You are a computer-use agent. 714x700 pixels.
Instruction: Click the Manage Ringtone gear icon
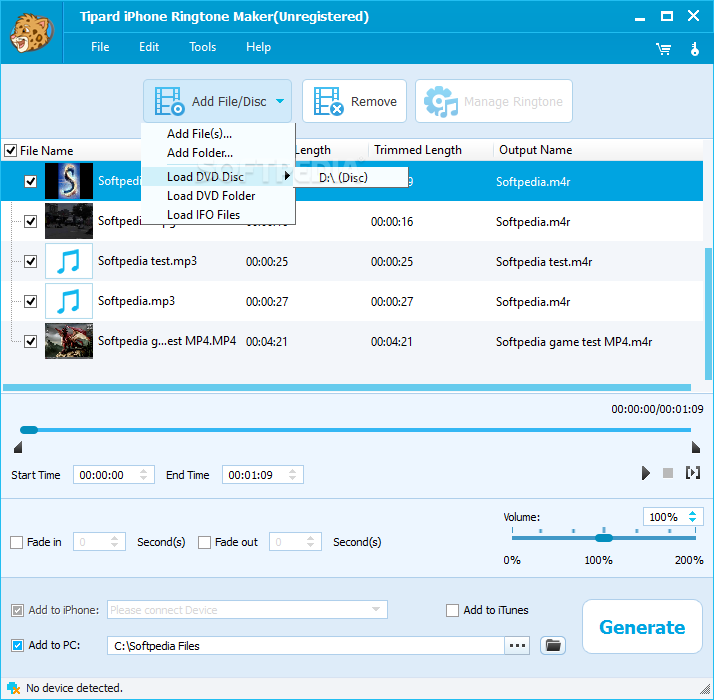pyautogui.click(x=440, y=101)
